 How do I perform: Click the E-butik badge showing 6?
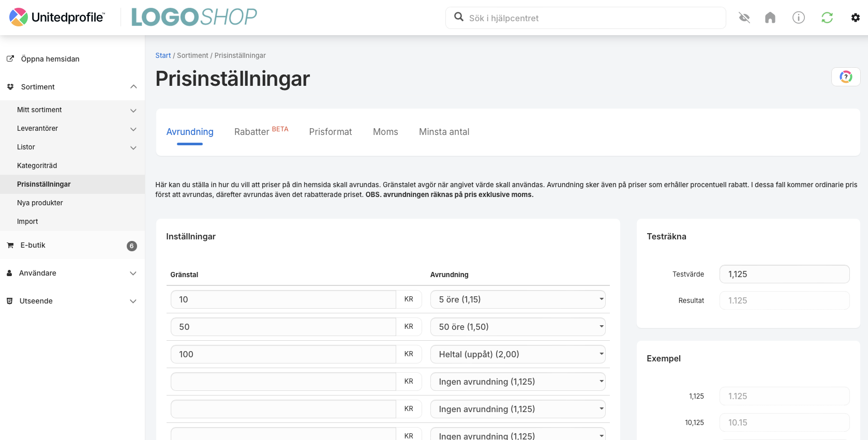pyautogui.click(x=132, y=246)
